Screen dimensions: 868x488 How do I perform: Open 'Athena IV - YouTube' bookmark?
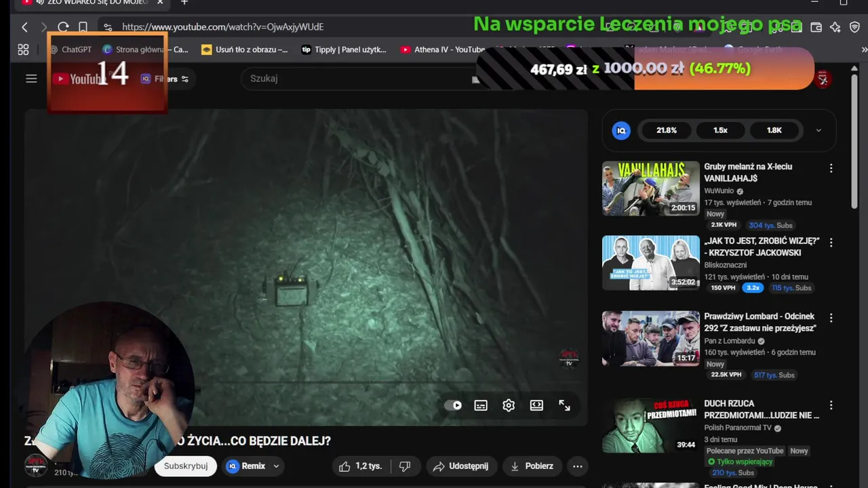(x=443, y=49)
